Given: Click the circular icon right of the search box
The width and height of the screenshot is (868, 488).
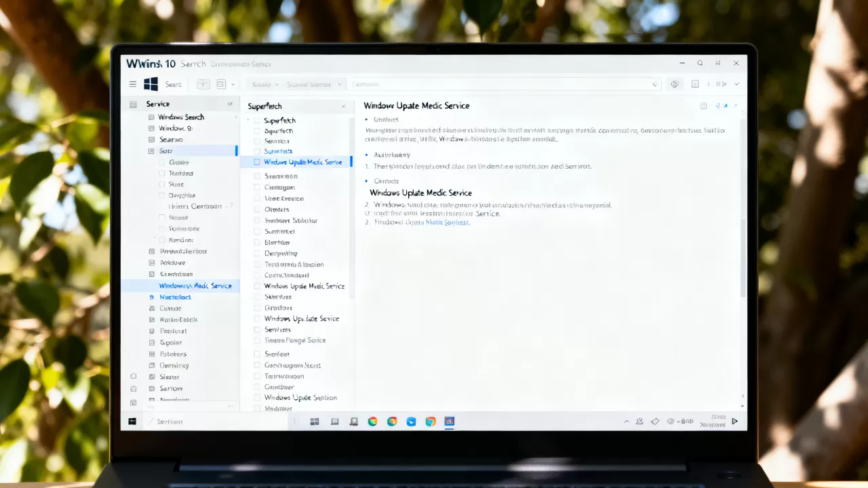Looking at the screenshot, I should (675, 84).
